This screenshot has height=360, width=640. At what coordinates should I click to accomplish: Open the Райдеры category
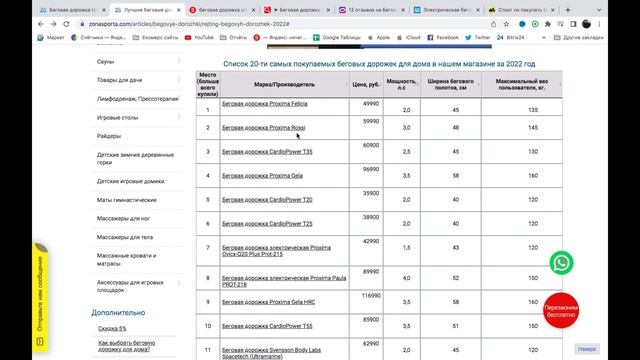click(x=109, y=136)
